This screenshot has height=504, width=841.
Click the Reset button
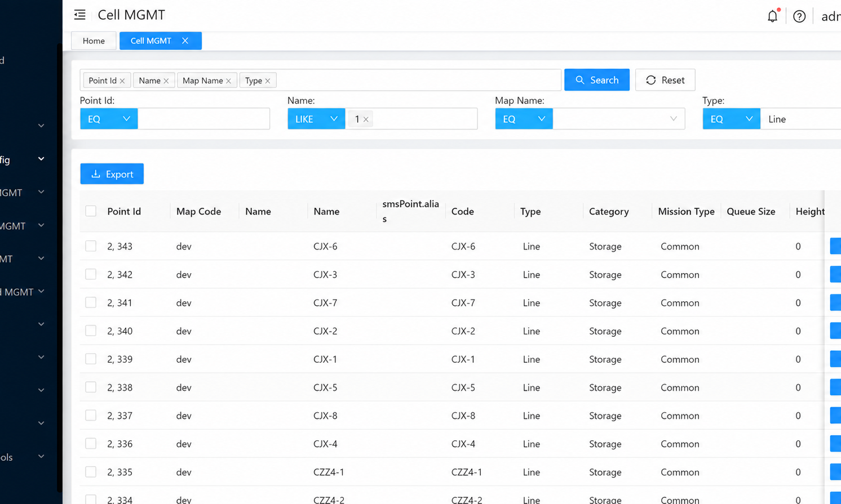(x=665, y=80)
